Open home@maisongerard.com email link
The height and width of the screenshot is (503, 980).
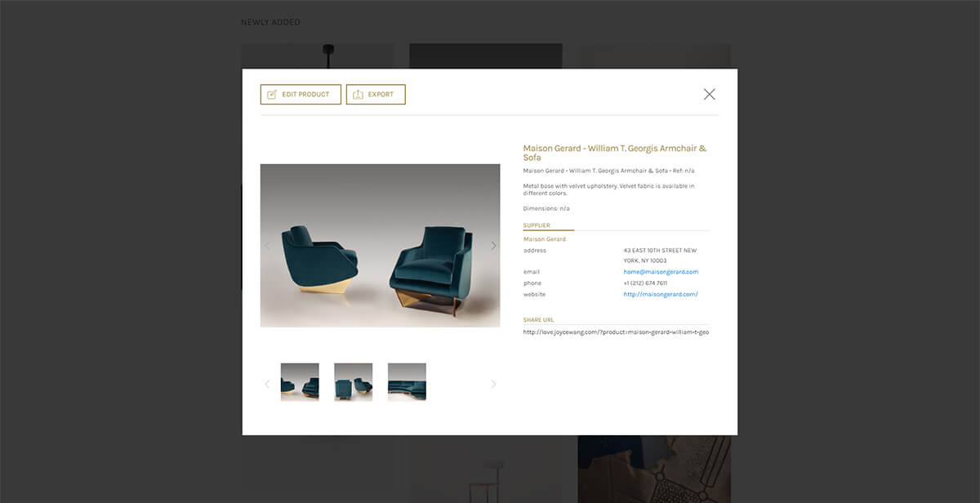click(661, 272)
